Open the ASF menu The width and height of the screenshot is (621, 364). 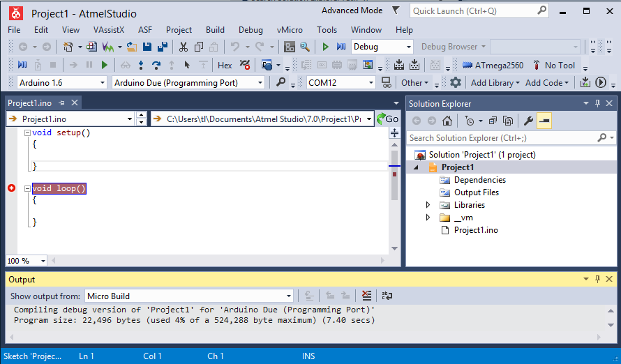(145, 30)
